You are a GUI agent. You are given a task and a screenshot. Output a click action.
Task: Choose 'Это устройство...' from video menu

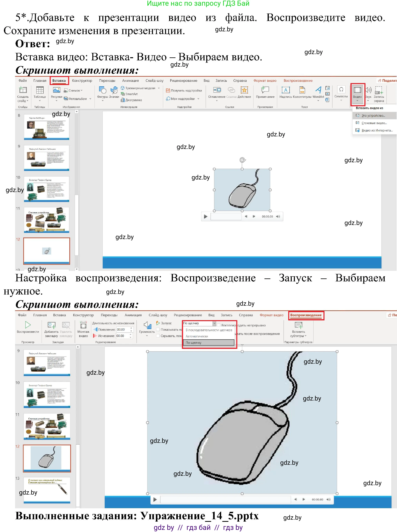(373, 116)
